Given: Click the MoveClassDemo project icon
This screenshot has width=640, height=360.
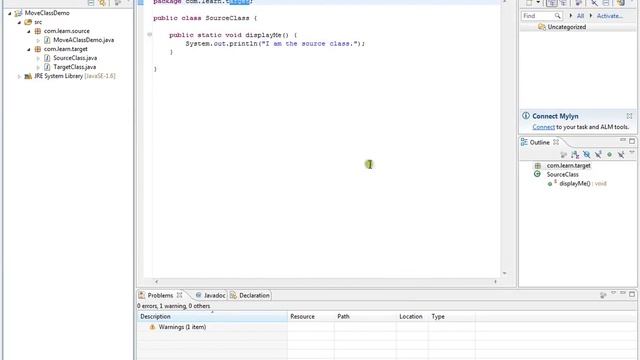Looking at the screenshot, I should [x=18, y=13].
